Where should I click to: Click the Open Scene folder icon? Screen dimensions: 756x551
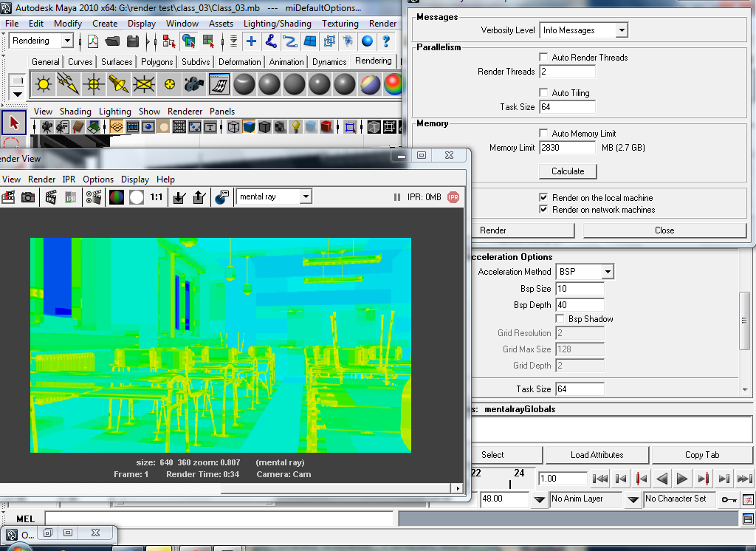tap(112, 41)
